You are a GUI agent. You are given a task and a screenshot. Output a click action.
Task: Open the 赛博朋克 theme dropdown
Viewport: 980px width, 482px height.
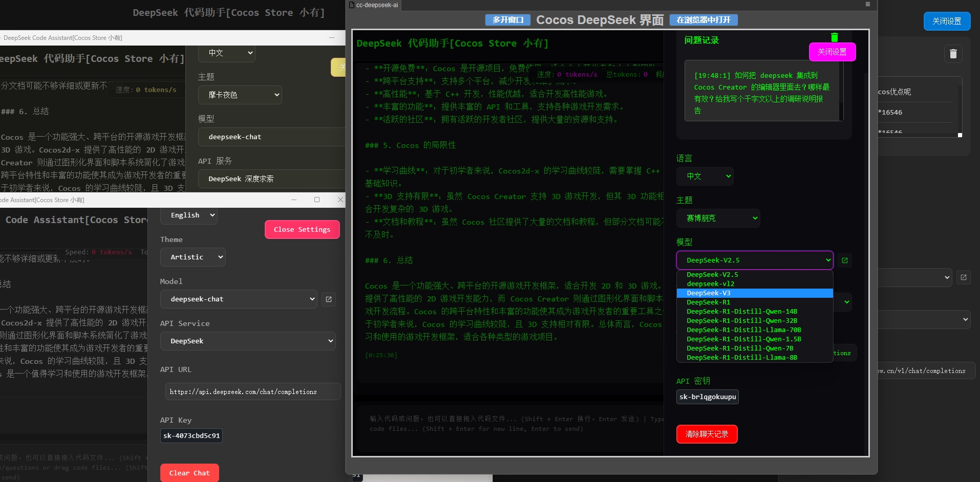[718, 218]
